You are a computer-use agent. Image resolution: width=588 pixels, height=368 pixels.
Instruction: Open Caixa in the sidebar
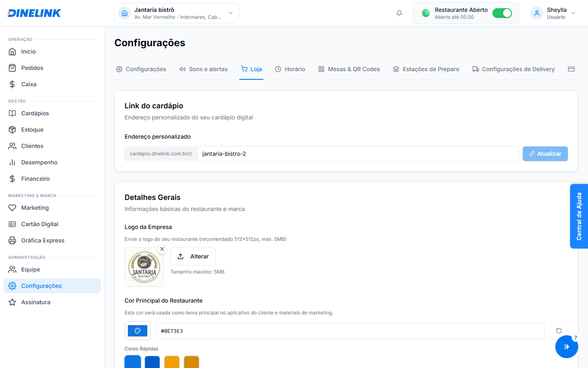(x=52, y=84)
